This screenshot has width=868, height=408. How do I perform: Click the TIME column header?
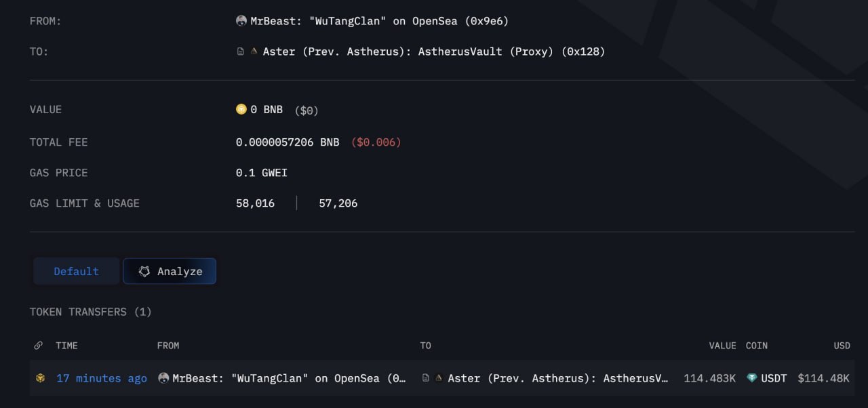click(x=67, y=346)
